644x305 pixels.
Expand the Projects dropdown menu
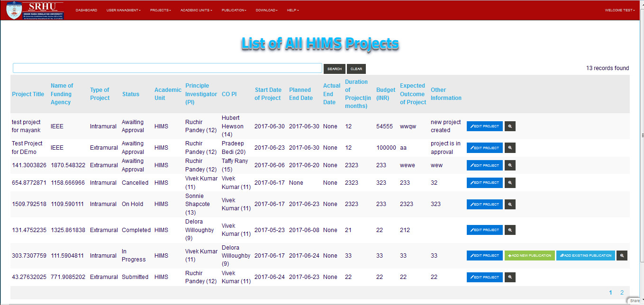161,10
